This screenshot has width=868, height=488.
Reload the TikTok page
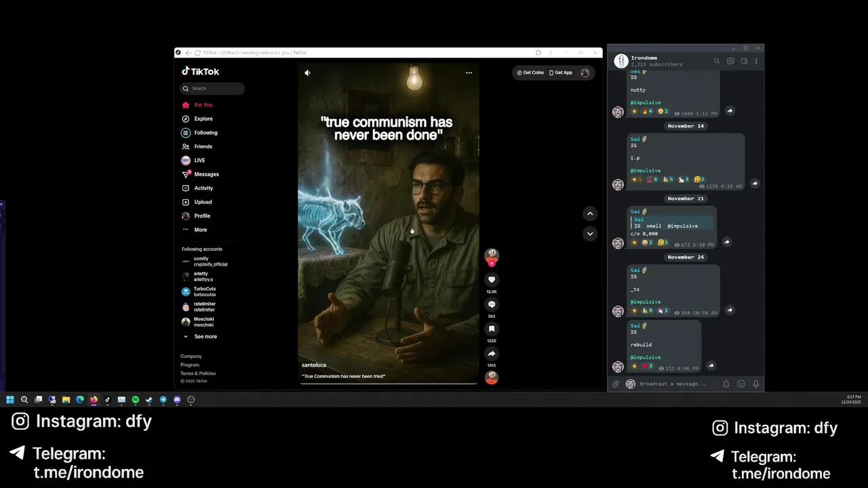(x=197, y=53)
